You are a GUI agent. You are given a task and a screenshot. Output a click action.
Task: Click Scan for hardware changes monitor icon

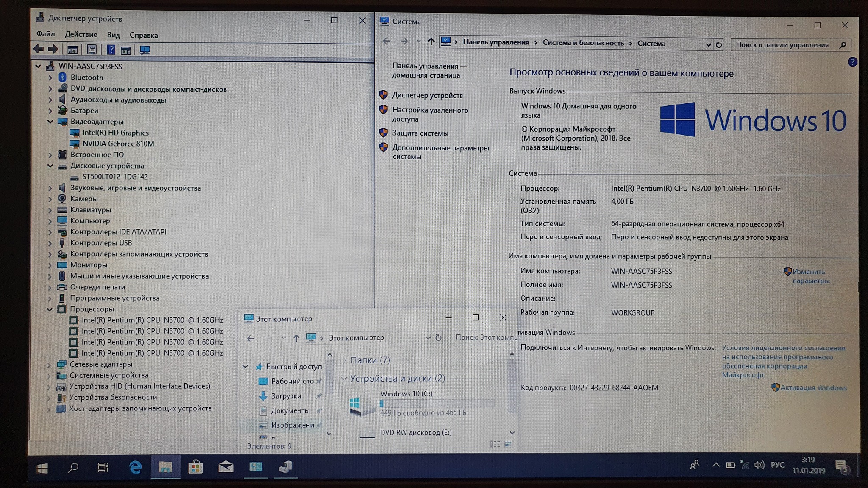tap(145, 50)
